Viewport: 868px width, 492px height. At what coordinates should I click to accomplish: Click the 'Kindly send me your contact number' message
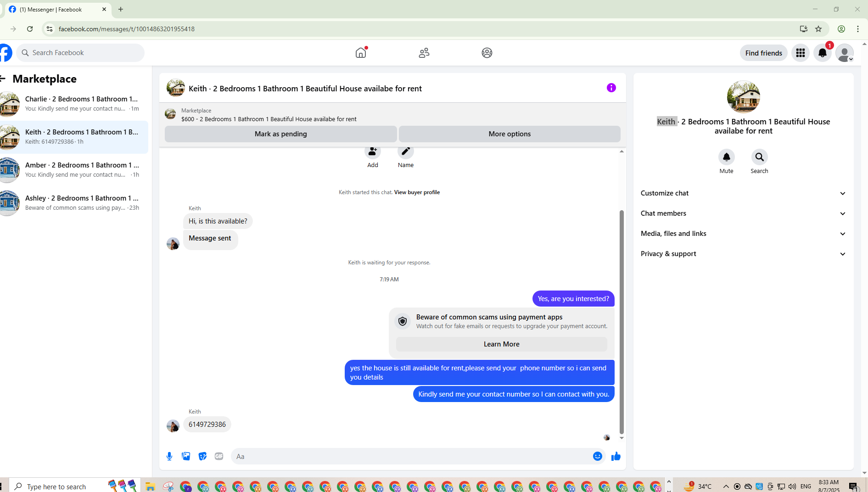tap(514, 394)
